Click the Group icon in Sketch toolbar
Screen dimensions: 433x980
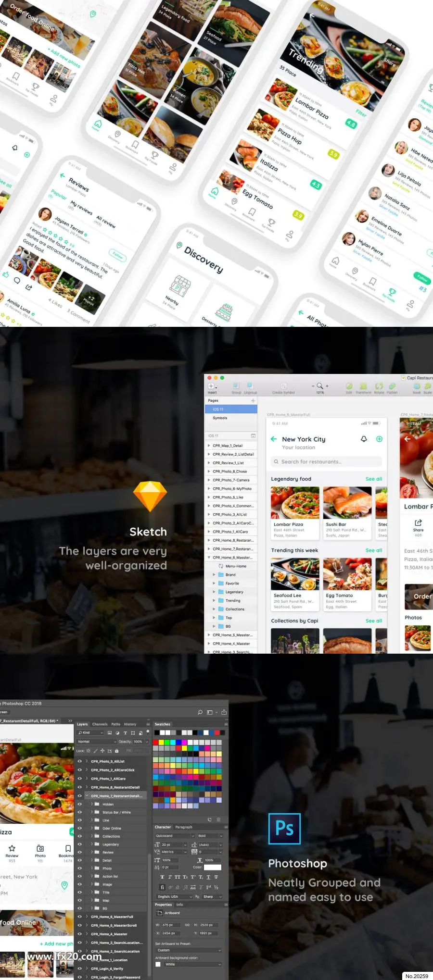(236, 386)
